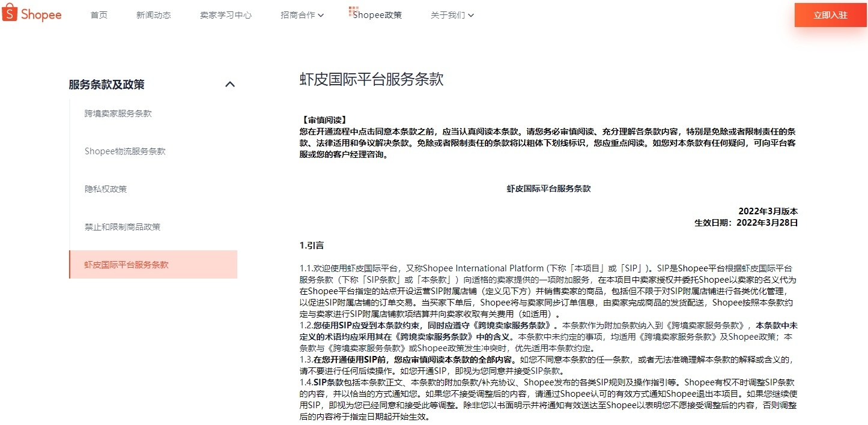
Task: Open 禁止和限制商品政策 in the sidebar
Action: (x=123, y=227)
